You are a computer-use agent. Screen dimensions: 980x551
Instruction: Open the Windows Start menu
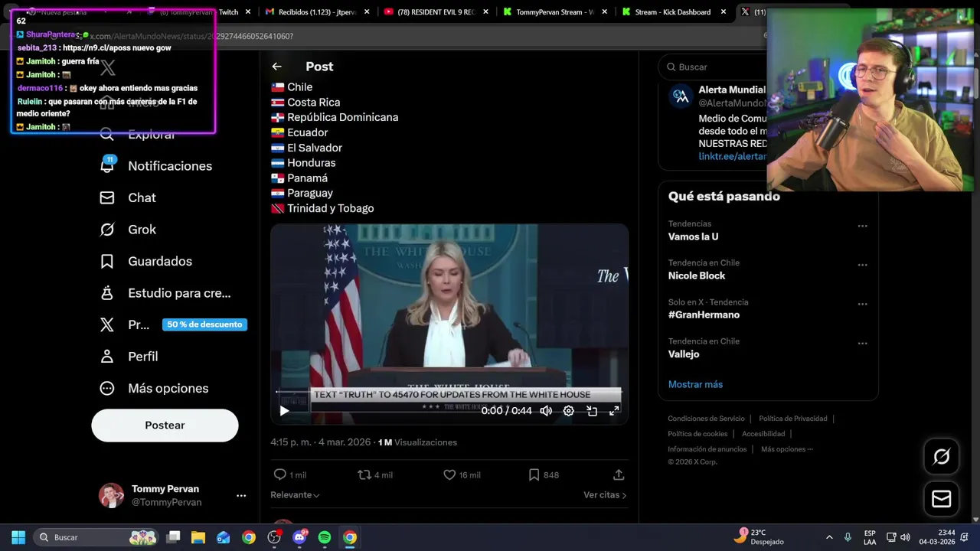[x=18, y=537]
